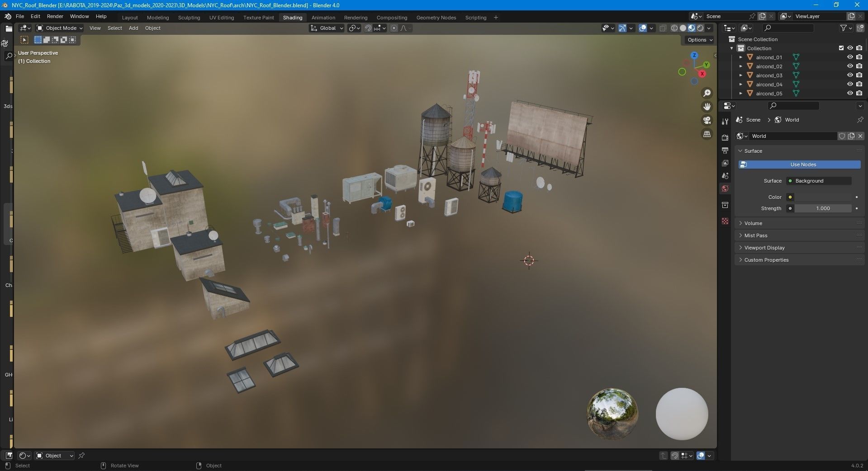Expand aircond_04 in the Outliner
Image resolution: width=868 pixels, height=471 pixels.
coord(740,85)
